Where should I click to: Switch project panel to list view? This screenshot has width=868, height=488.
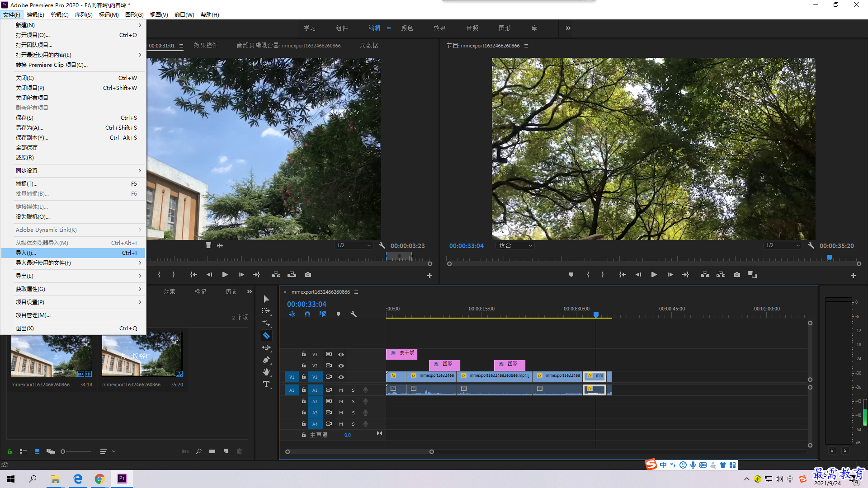[x=24, y=451]
